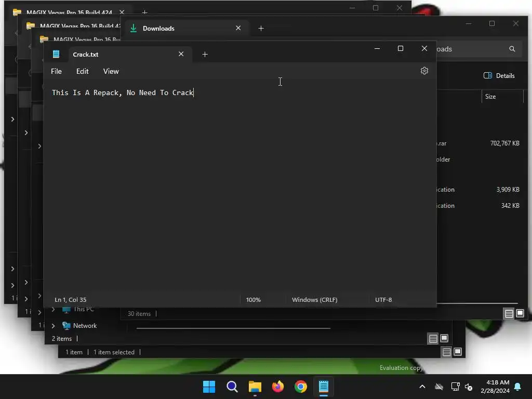This screenshot has width=532, height=399.
Task: Add new tab in backmost MAGIX window
Action: [x=144, y=12]
